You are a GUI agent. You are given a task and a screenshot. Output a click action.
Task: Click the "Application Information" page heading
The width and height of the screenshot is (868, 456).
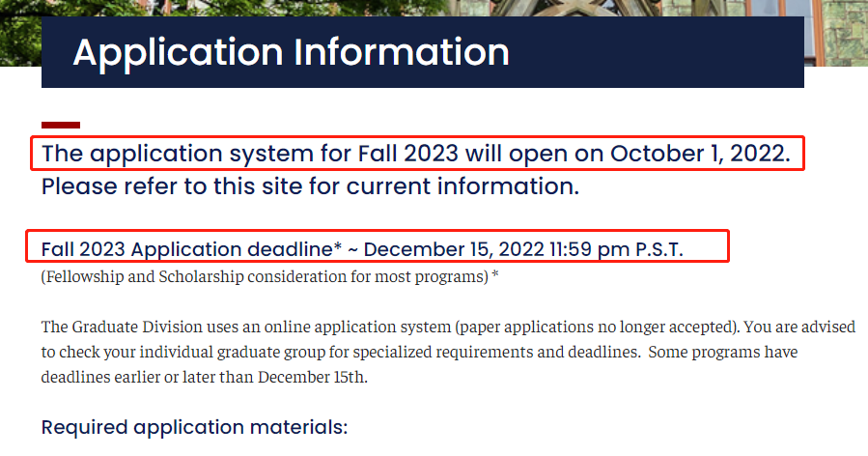pyautogui.click(x=291, y=52)
